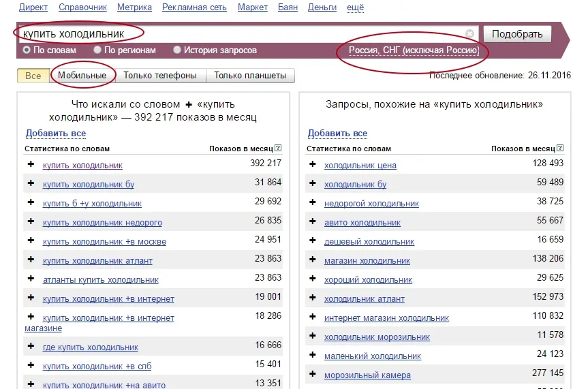This screenshot has width=588, height=389.
Task: Click plus icon next to 'купить холодильник бу'
Action: [x=31, y=183]
